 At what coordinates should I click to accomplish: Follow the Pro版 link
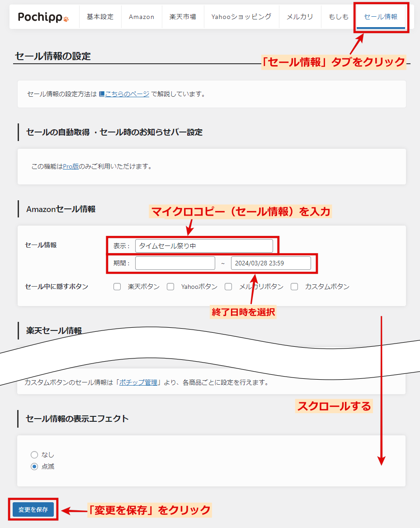(71, 166)
